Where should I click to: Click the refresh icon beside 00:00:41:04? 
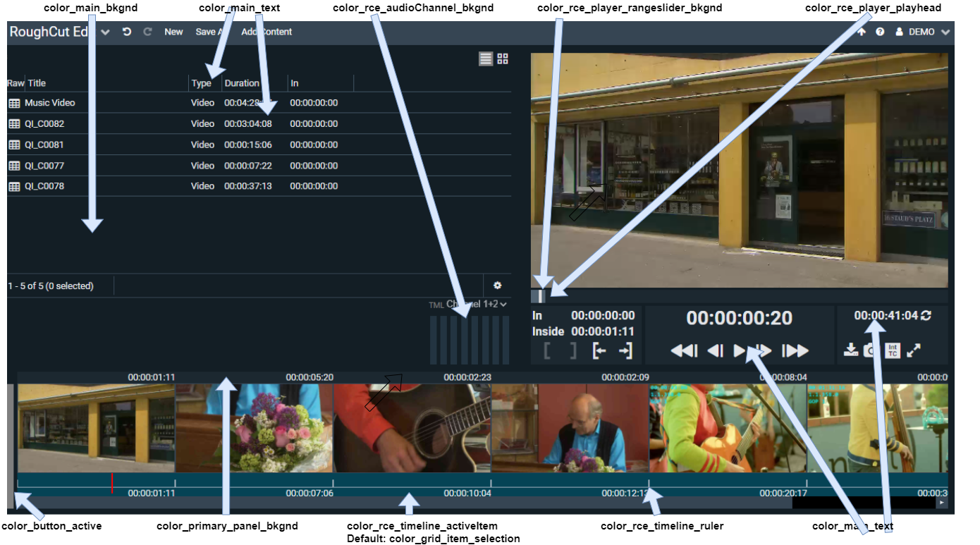point(926,316)
